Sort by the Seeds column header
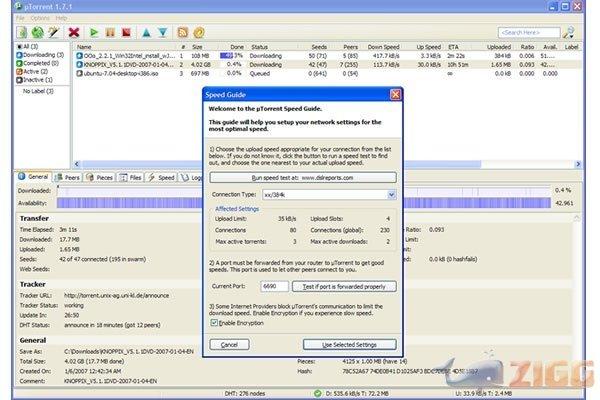The width and height of the screenshot is (600, 400). point(319,47)
